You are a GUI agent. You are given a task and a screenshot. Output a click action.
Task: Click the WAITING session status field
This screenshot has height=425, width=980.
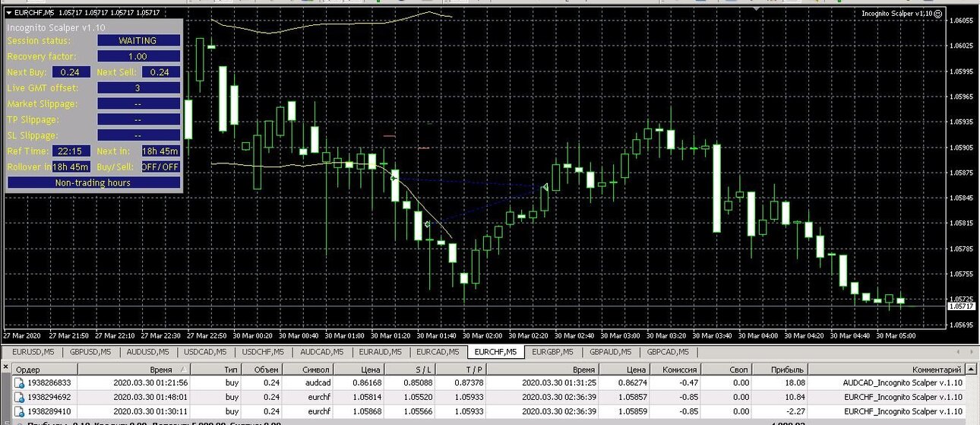pos(139,40)
